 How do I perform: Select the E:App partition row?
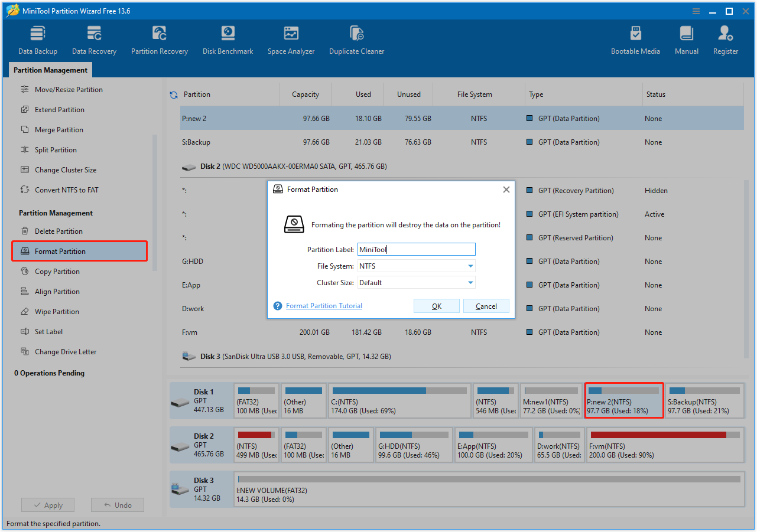click(462, 285)
